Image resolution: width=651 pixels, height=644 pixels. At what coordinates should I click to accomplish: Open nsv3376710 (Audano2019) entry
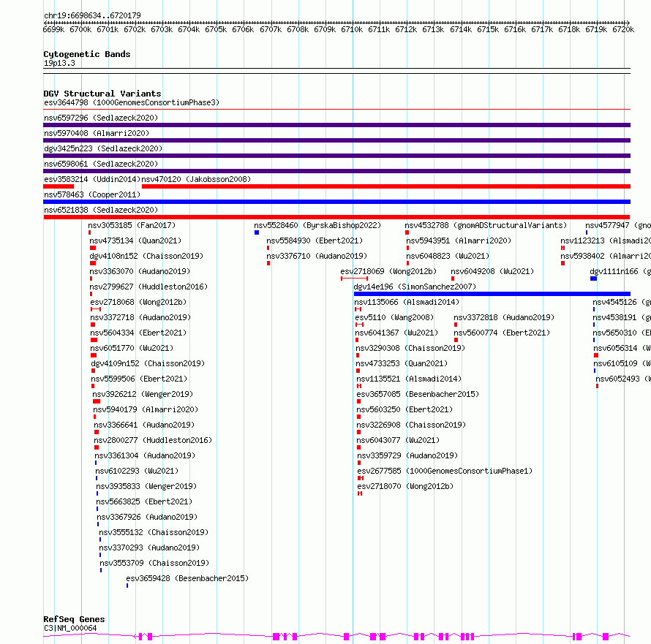coord(317,256)
